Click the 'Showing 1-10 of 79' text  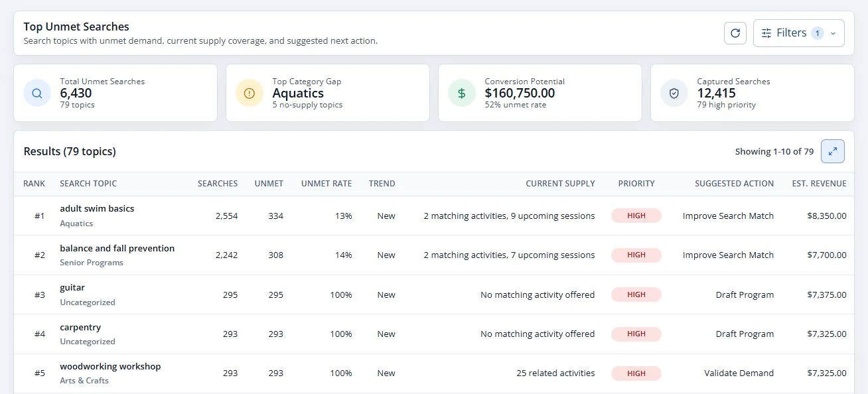(x=774, y=152)
